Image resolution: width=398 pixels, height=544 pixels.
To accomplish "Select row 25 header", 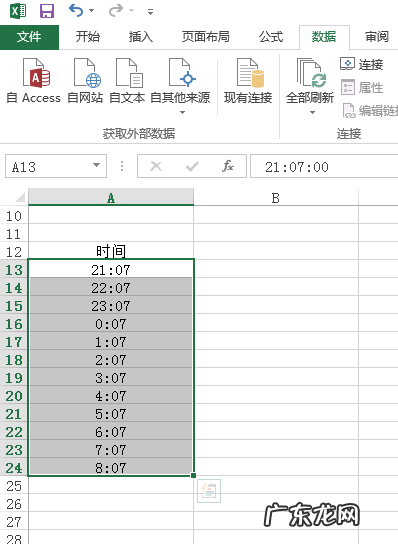I will tap(14, 486).
